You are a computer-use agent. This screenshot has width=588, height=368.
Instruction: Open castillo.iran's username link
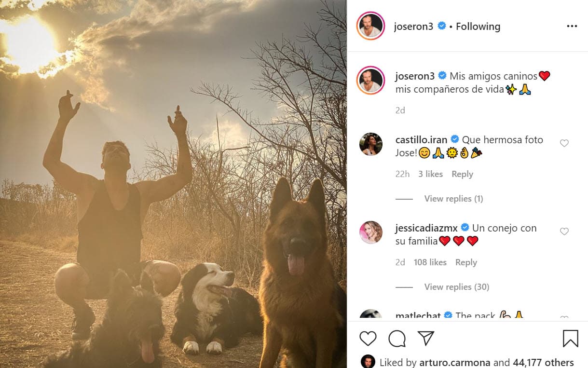tap(421, 139)
